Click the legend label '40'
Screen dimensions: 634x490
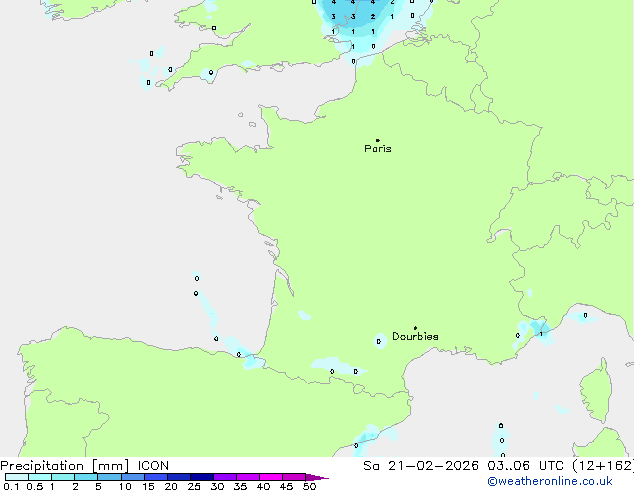click(x=263, y=486)
